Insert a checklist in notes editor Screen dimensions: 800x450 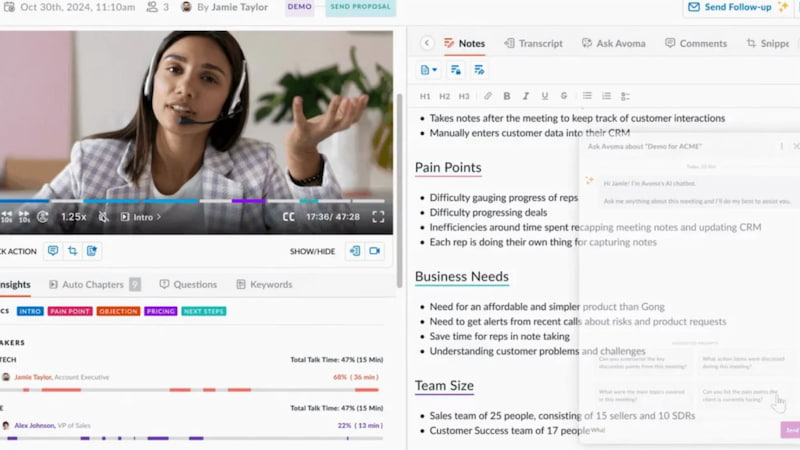point(625,96)
